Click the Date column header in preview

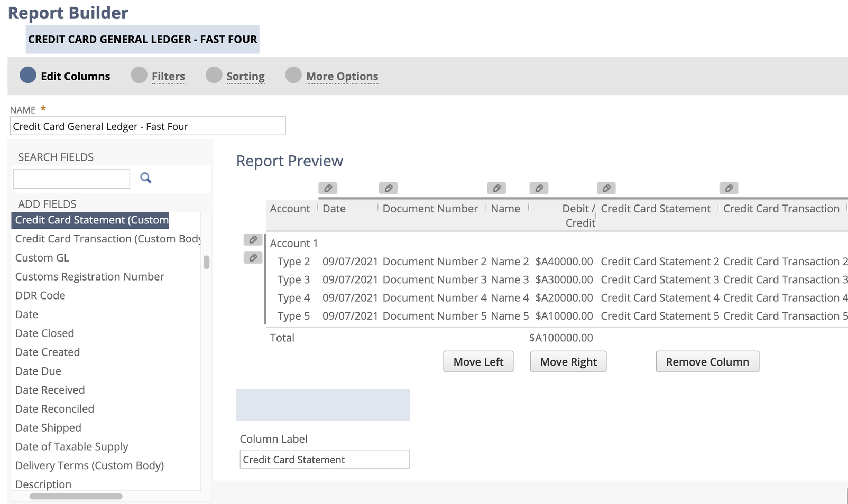334,209
